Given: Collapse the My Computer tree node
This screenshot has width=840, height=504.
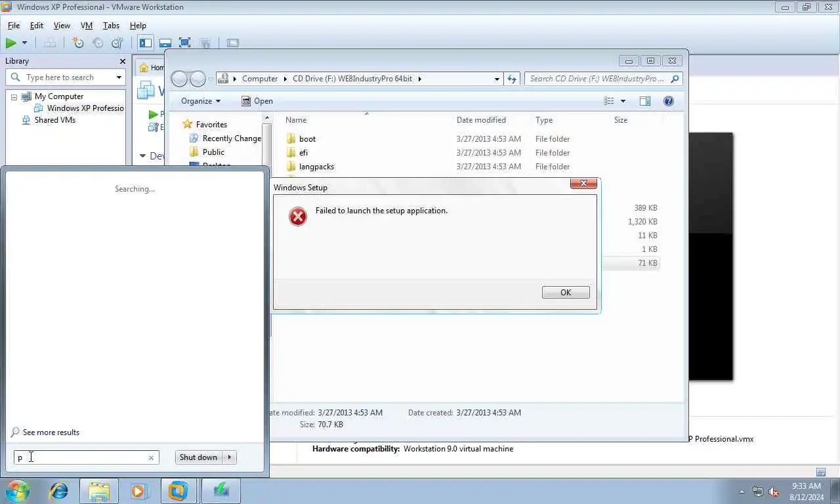Looking at the screenshot, I should point(14,96).
